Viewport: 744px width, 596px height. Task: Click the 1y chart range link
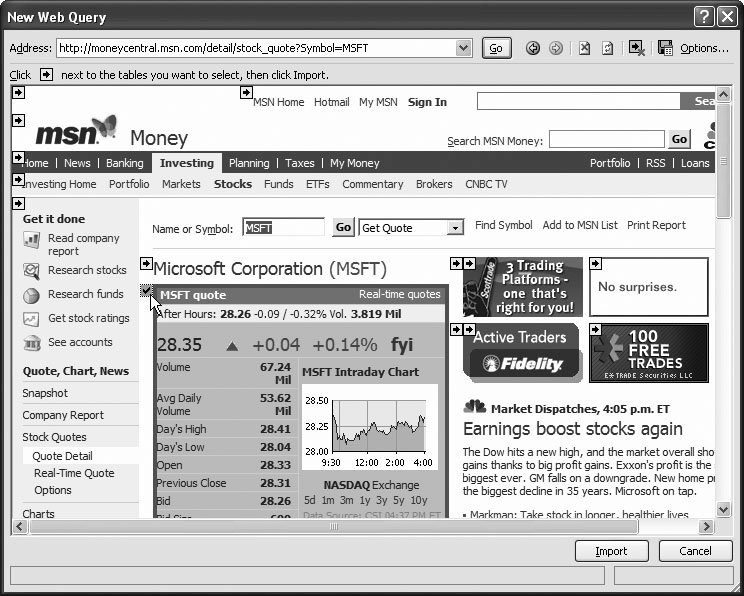[365, 500]
